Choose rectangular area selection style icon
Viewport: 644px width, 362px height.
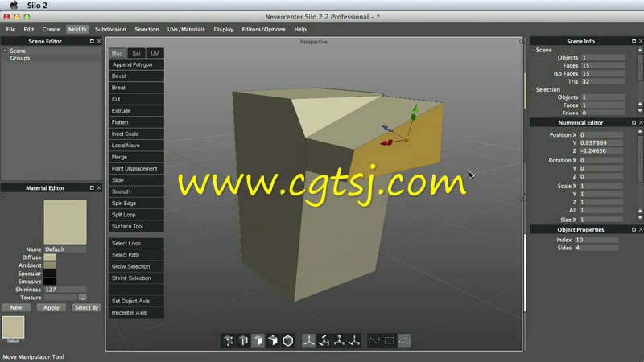[x=390, y=340]
